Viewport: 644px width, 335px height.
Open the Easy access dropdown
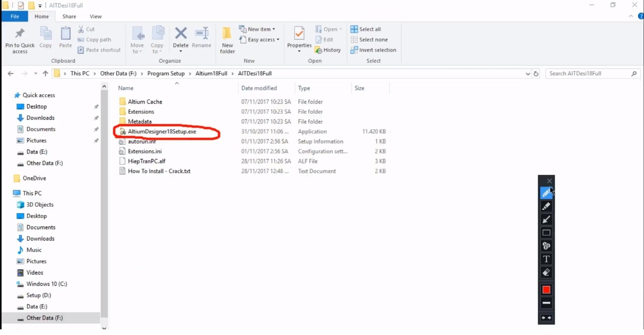(x=259, y=40)
